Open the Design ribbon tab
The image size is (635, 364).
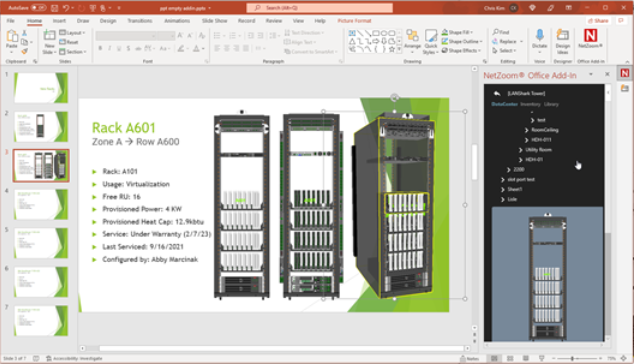click(x=108, y=21)
